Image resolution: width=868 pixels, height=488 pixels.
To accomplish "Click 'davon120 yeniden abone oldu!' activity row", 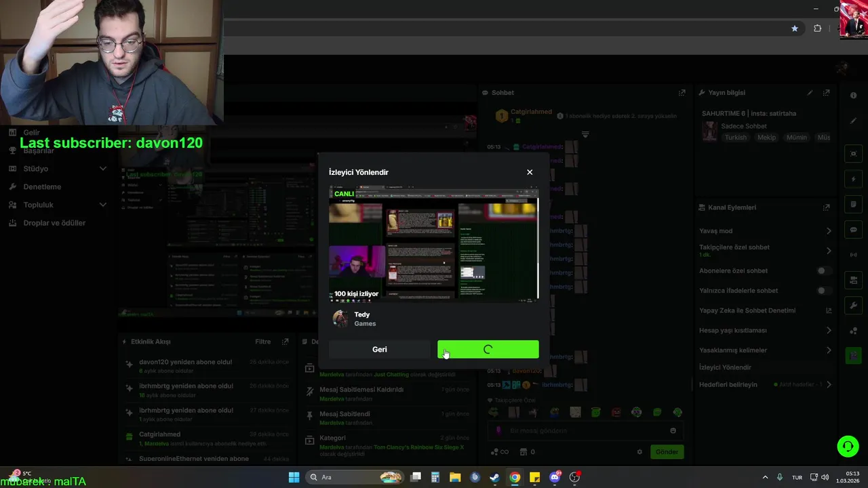I will (x=207, y=366).
